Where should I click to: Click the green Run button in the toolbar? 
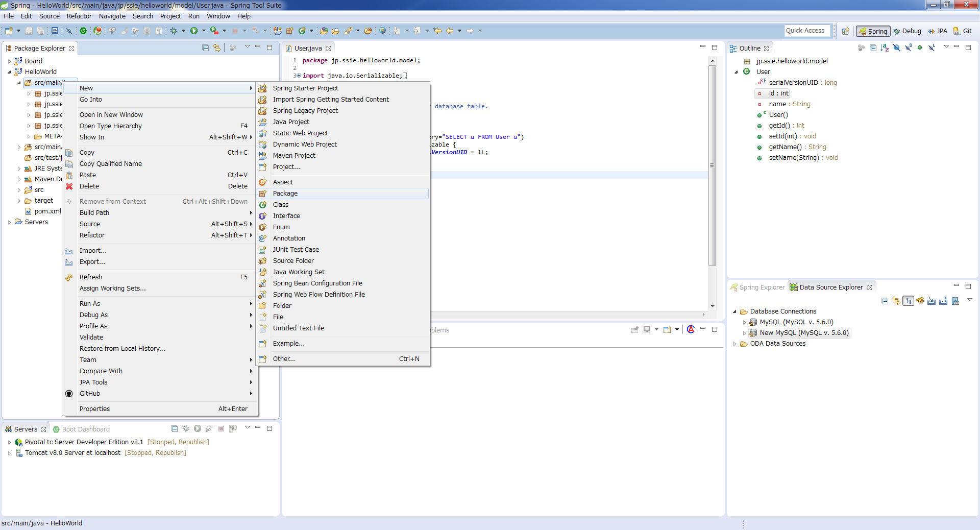pos(194,31)
